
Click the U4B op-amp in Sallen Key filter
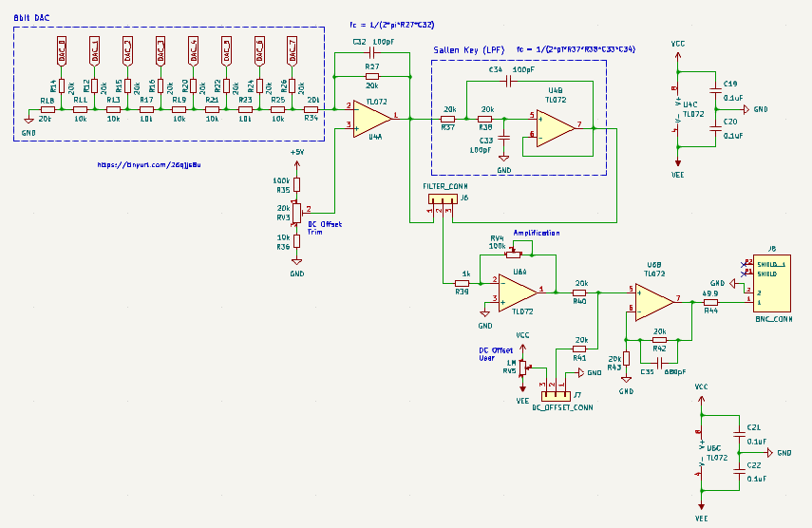point(557,127)
